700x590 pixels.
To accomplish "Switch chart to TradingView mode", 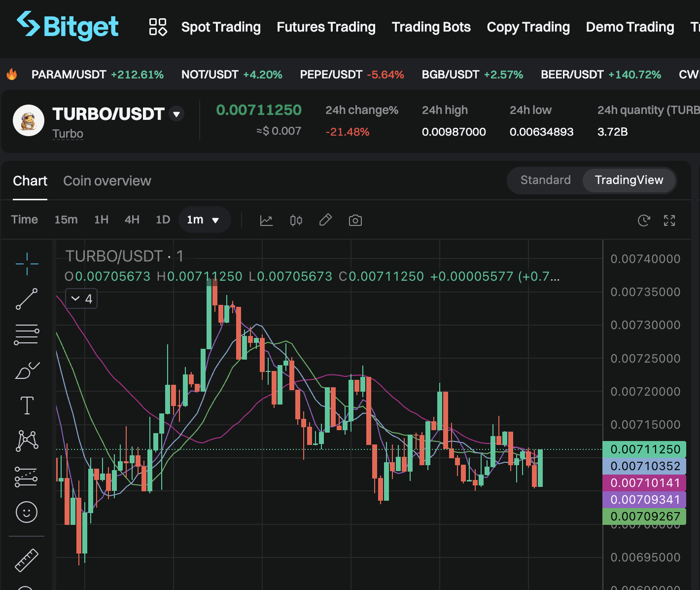I will [x=629, y=180].
